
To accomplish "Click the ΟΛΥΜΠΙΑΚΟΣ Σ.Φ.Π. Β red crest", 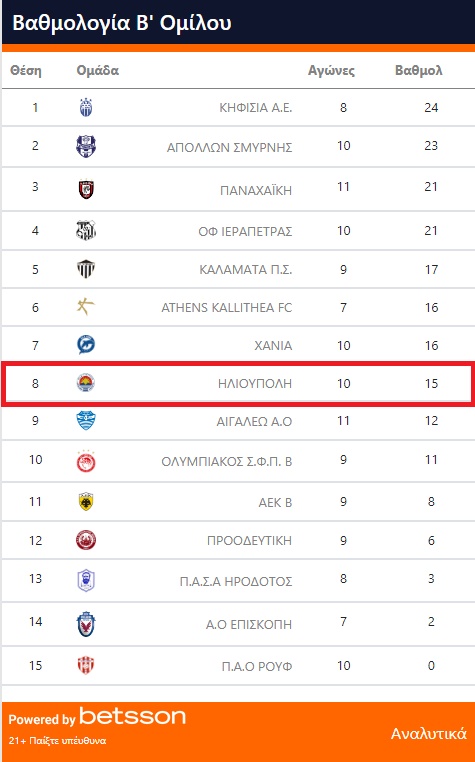I will tap(86, 461).
